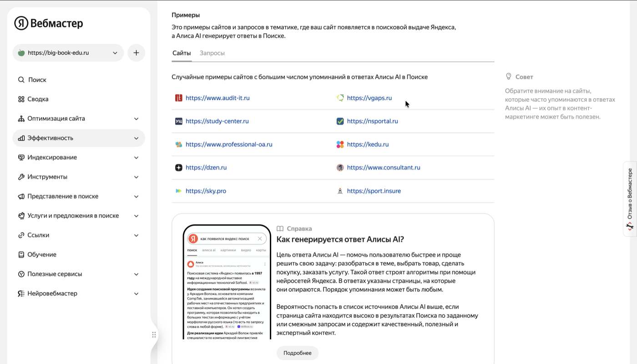Click the Полезные сервисы icon

coord(21,274)
